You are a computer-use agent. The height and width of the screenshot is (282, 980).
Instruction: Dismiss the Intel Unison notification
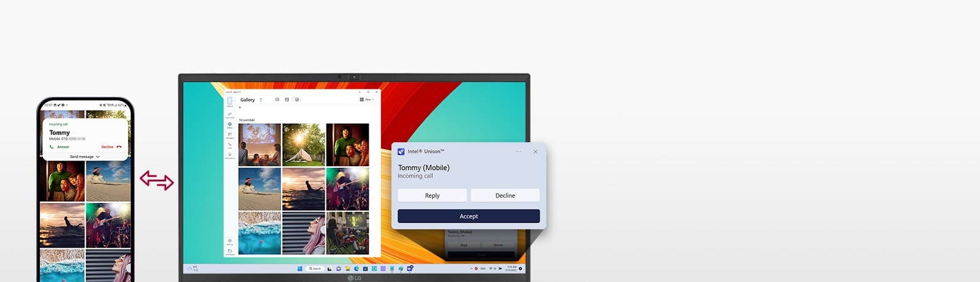(x=535, y=151)
